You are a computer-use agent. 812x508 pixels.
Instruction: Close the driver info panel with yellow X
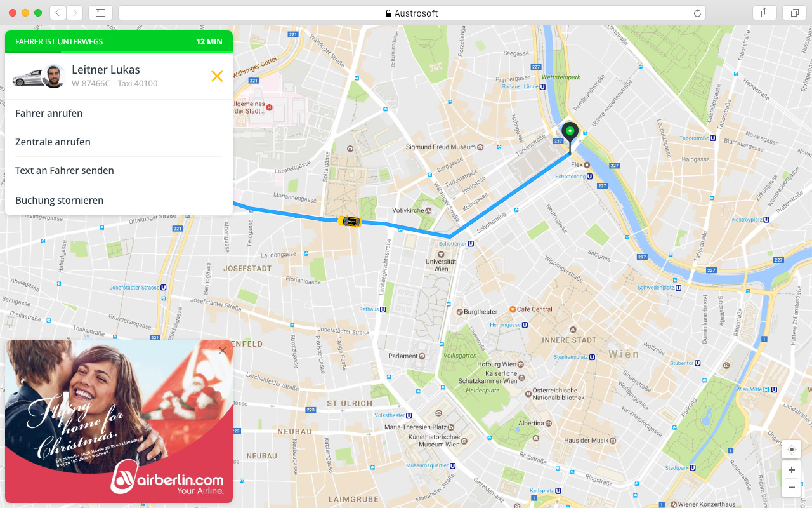(x=217, y=76)
